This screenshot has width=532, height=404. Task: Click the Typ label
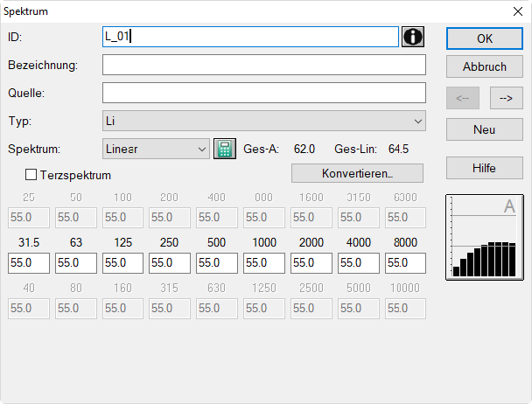pos(19,121)
